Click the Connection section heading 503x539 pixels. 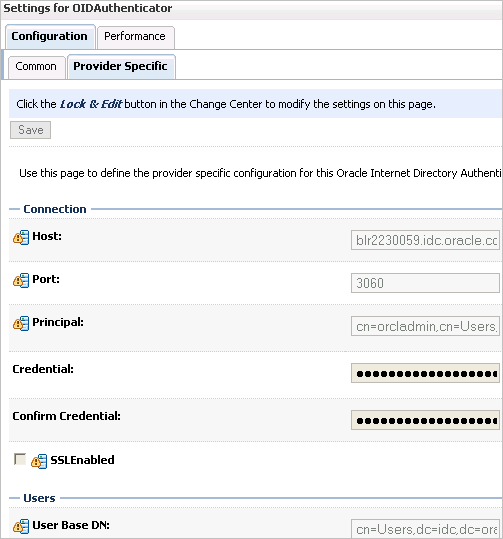(55, 209)
